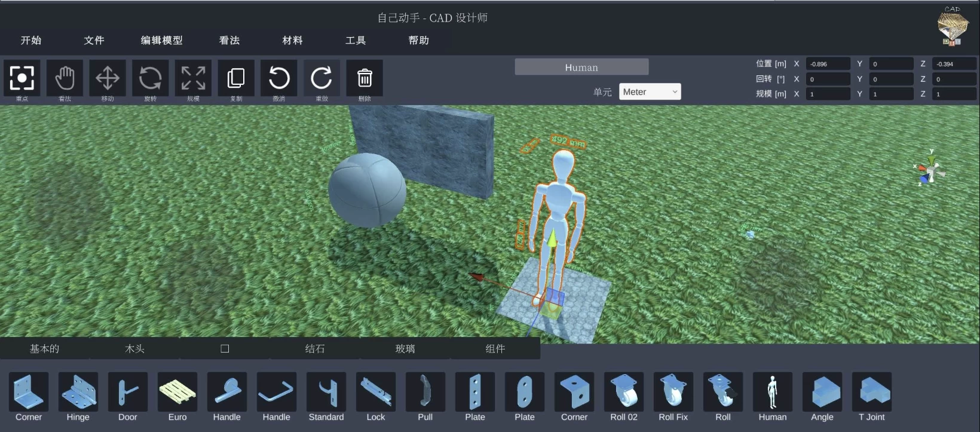Image resolution: width=980 pixels, height=432 pixels.
Task: Switch to the 木头 category tab
Action: tap(134, 349)
